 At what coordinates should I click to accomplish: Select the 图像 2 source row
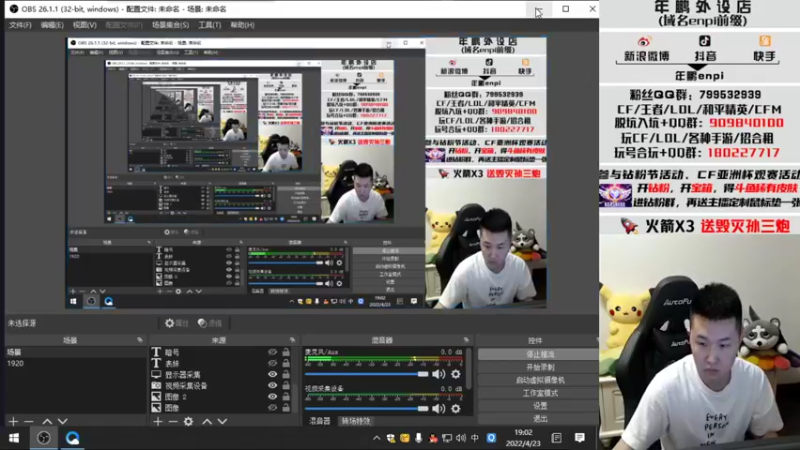tap(221, 396)
